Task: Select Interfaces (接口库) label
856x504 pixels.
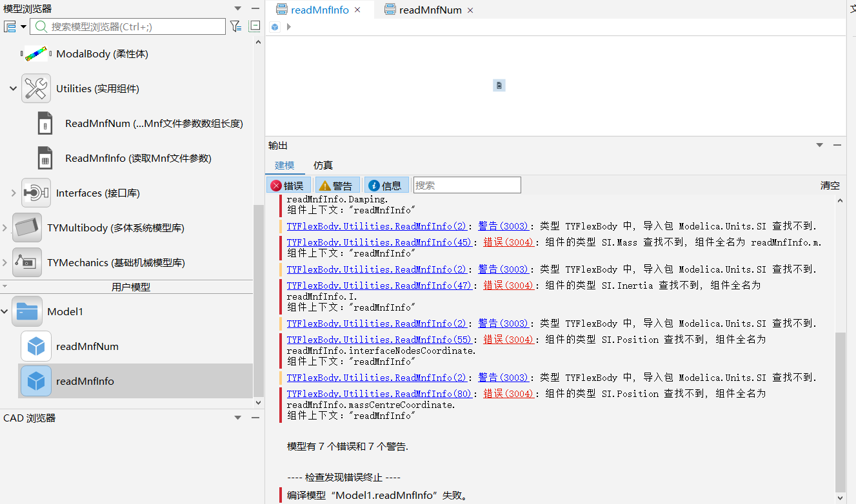Action: 98,193
